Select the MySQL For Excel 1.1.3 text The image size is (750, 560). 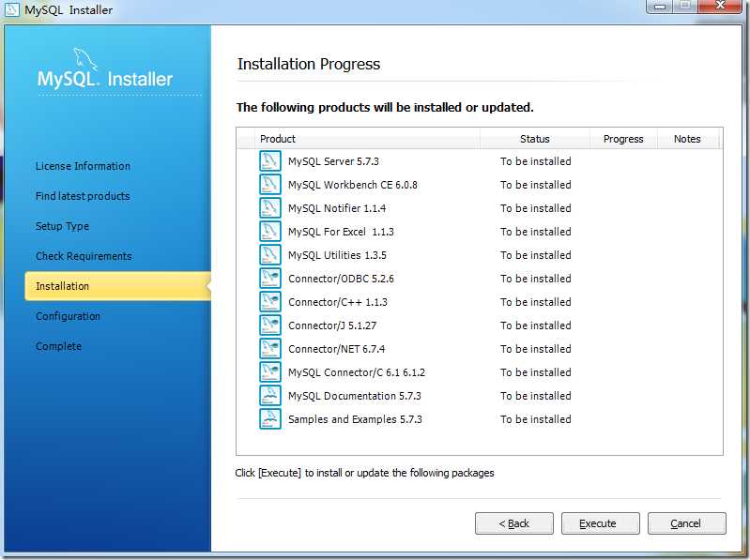click(x=341, y=232)
